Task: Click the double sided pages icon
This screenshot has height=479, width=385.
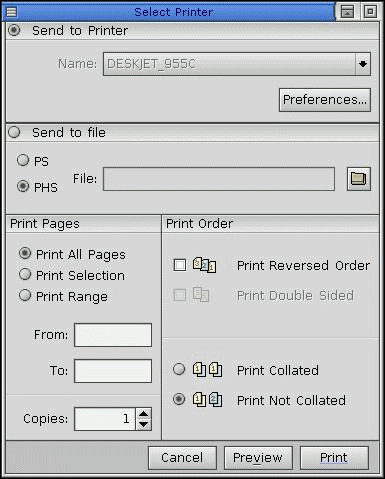Action: point(201,295)
